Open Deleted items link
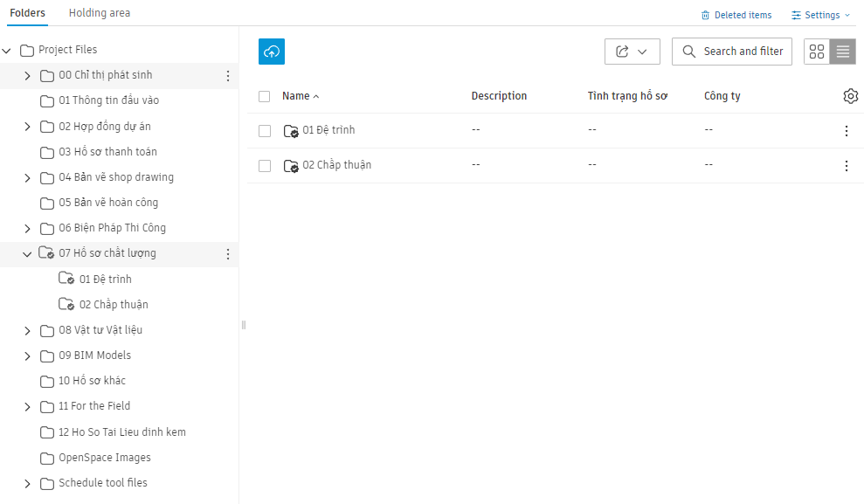 coord(736,15)
